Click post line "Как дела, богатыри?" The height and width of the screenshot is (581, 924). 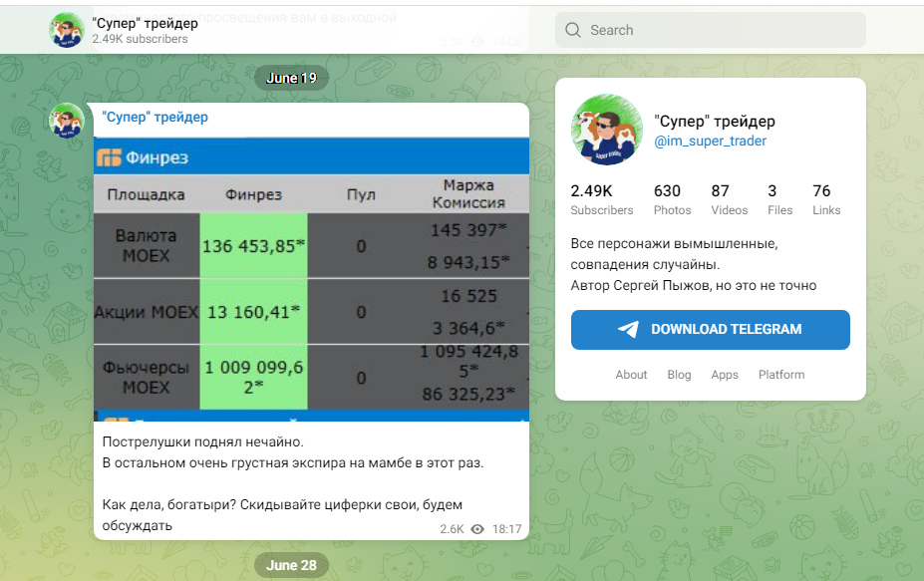(x=169, y=505)
